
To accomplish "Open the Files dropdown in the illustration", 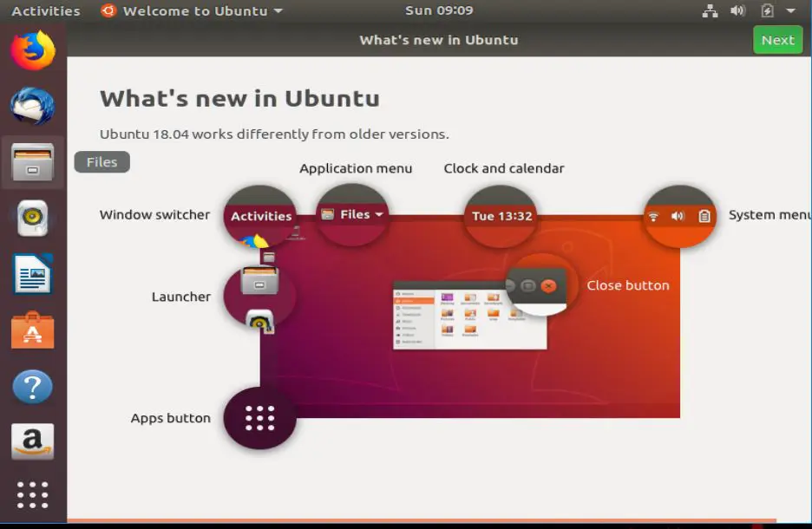I will 350,214.
